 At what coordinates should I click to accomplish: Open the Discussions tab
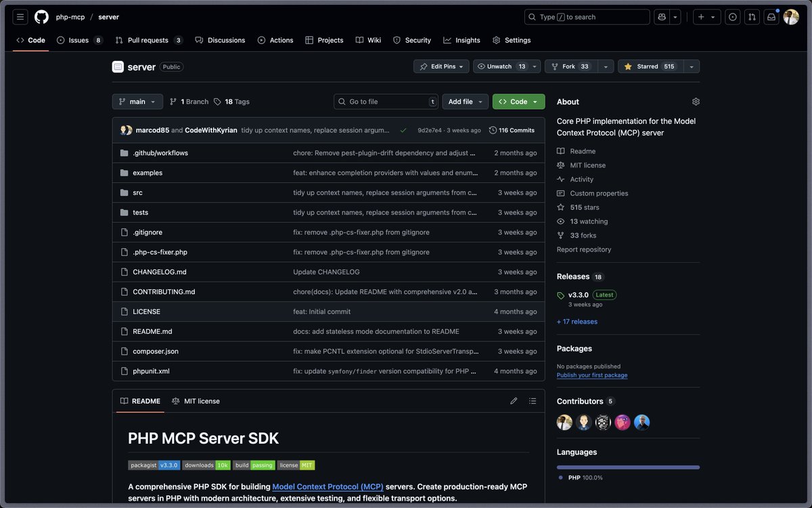pos(220,40)
